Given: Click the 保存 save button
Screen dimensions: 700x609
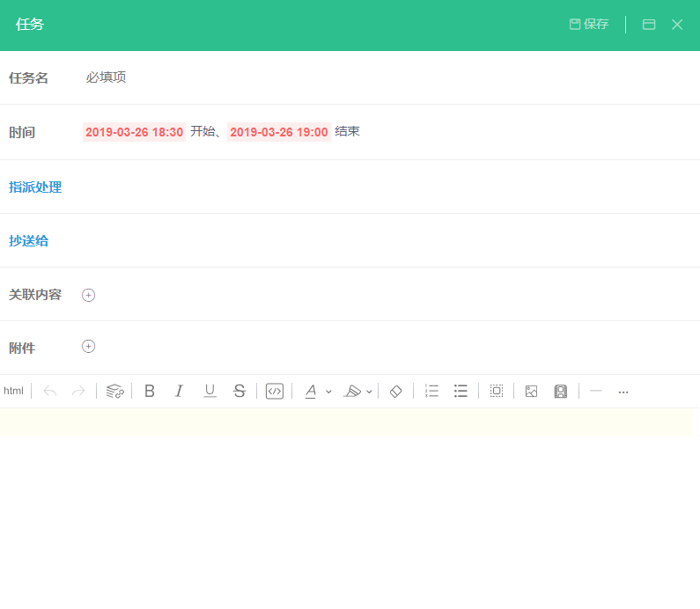Looking at the screenshot, I should tap(589, 24).
